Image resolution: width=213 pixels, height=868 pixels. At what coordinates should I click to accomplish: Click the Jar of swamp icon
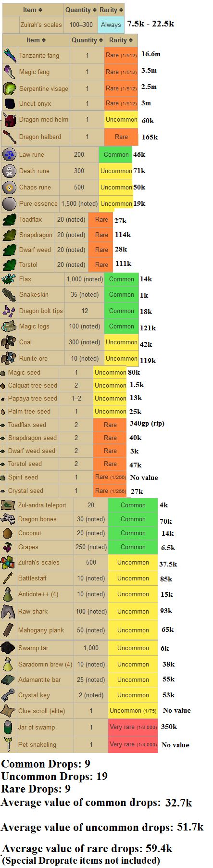[8, 727]
